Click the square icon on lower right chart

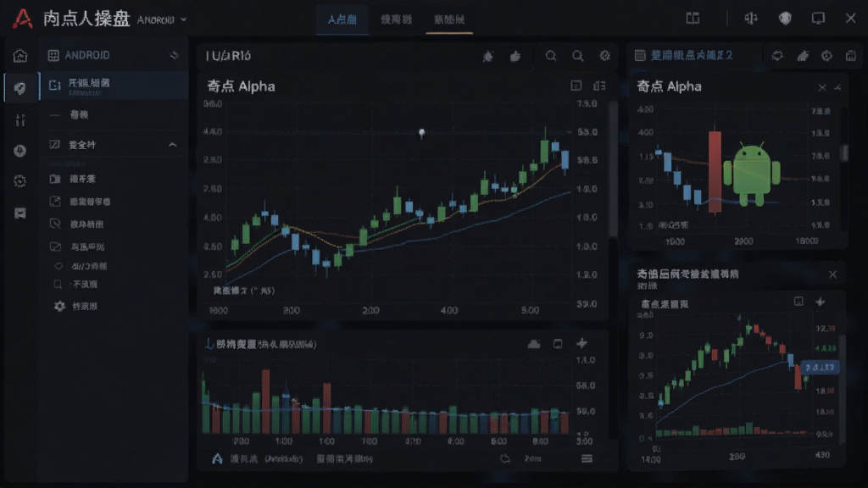coord(798,302)
